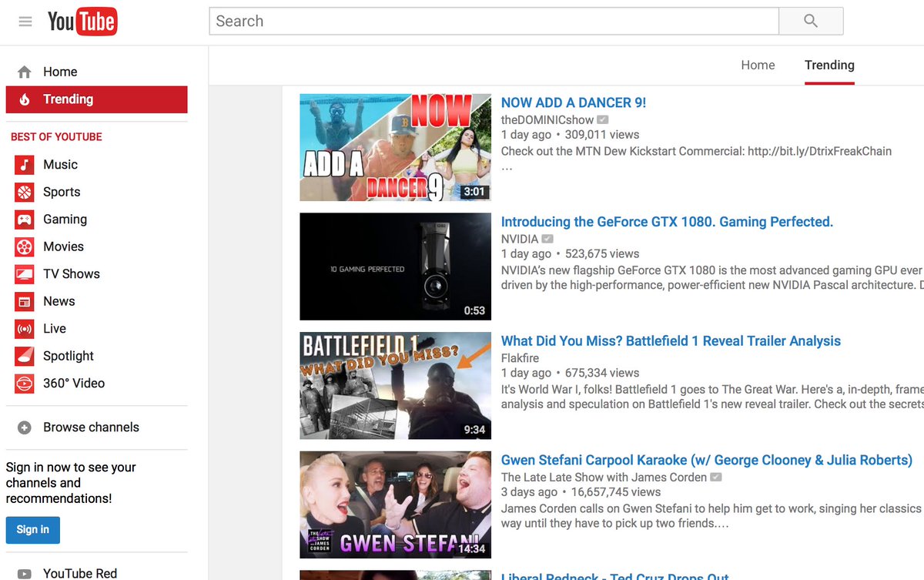Image resolution: width=924 pixels, height=580 pixels.
Task: Click the GTX 1080 video thumbnail
Action: tap(395, 267)
